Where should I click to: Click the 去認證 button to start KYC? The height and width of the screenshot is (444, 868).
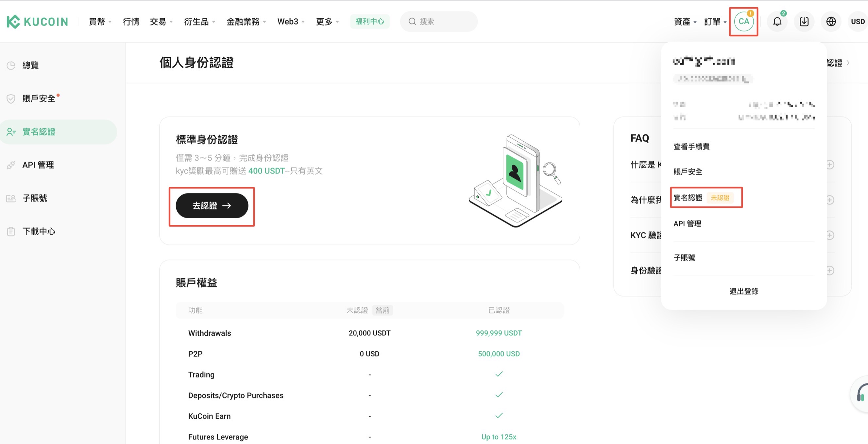(x=212, y=205)
